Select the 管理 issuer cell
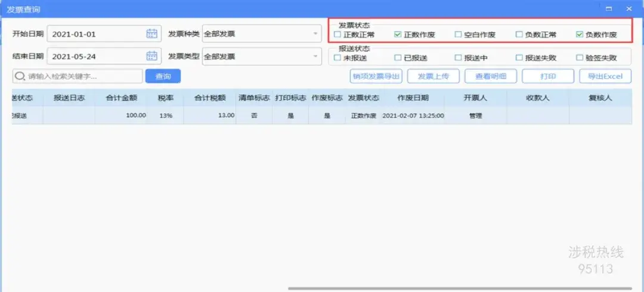Image resolution: width=644 pixels, height=292 pixels. tap(476, 116)
